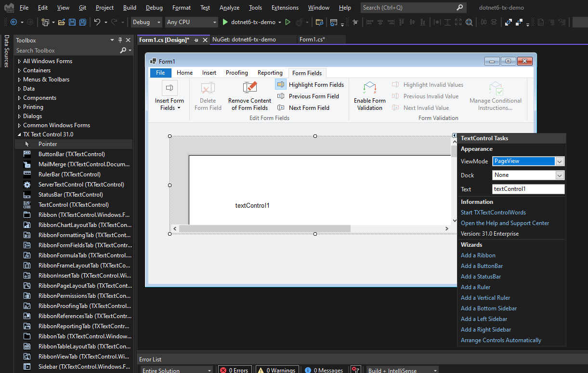This screenshot has width=588, height=373.
Task: Click Add a Vertical Ruler link
Action: point(485,298)
